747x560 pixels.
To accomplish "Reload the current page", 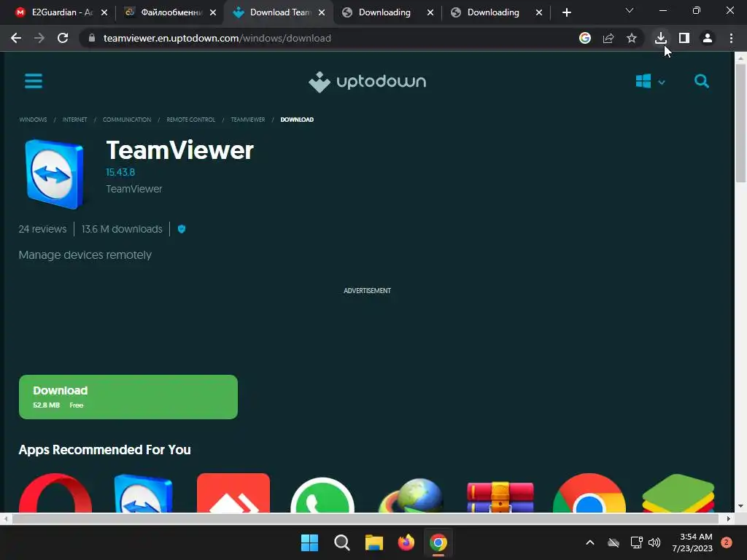I will point(63,38).
